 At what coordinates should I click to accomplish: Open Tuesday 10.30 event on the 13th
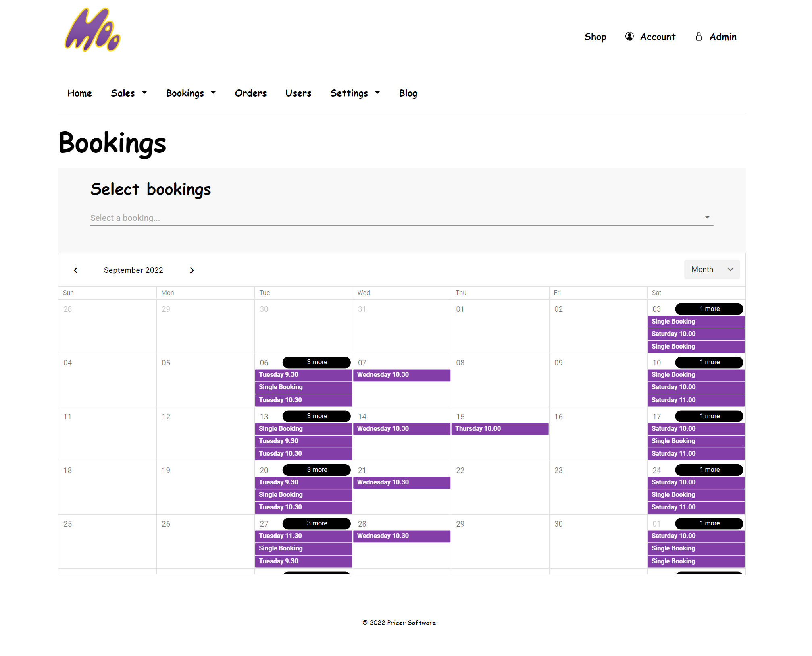304,454
